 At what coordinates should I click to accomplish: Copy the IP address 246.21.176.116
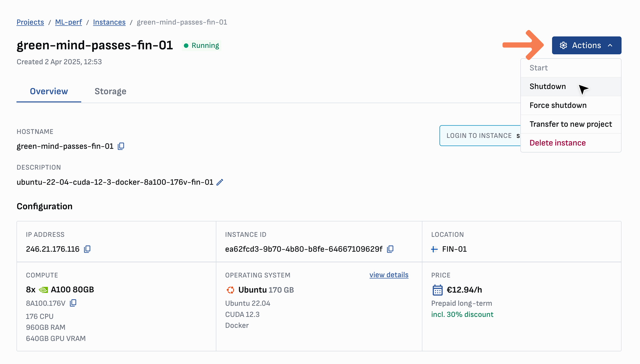(x=87, y=249)
